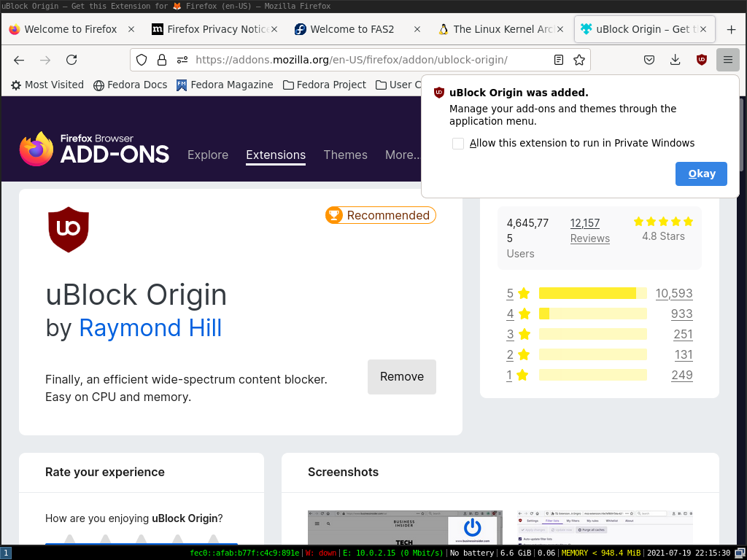Close the Welcome to Firefox tab
Image resolution: width=747 pixels, height=560 pixels.
click(x=131, y=29)
